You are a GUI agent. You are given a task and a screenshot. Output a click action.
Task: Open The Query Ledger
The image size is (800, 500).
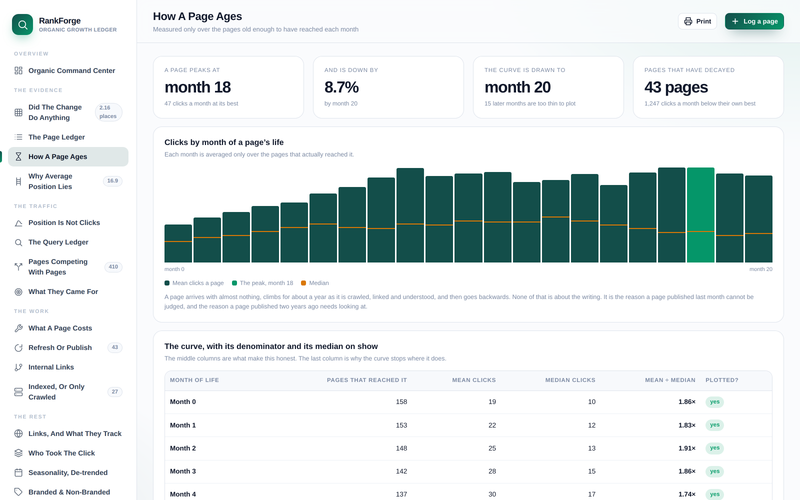[68, 242]
